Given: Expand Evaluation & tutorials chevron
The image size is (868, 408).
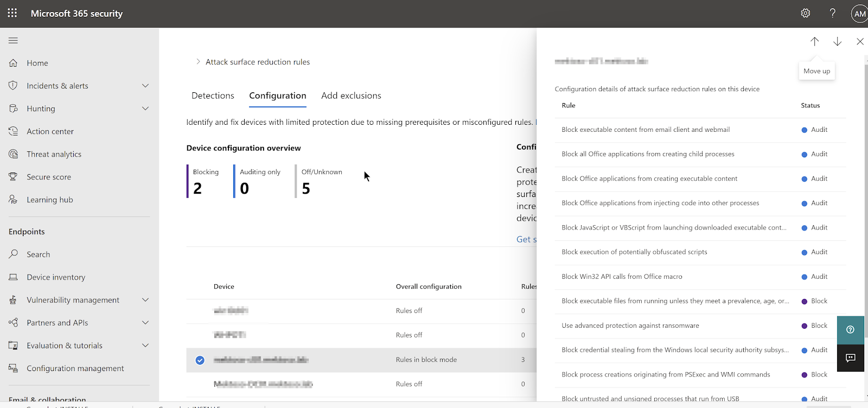Looking at the screenshot, I should coord(145,346).
